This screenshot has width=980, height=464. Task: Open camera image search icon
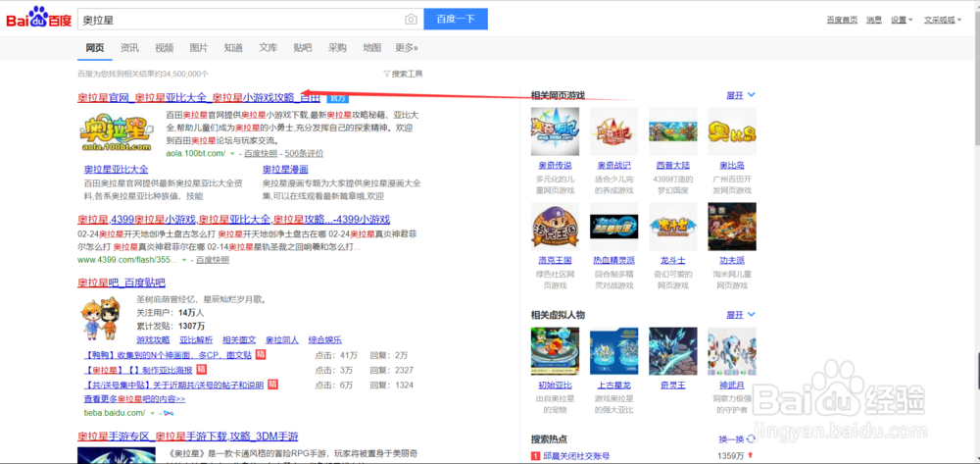click(x=411, y=20)
